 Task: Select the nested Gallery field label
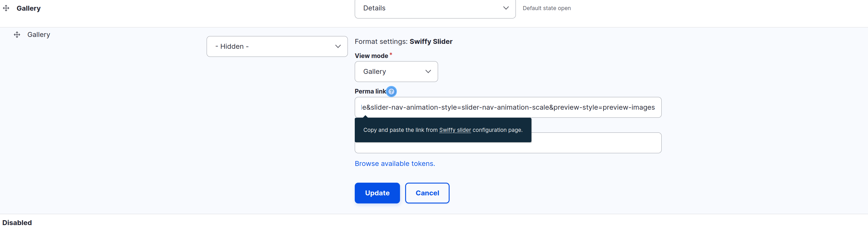click(39, 35)
